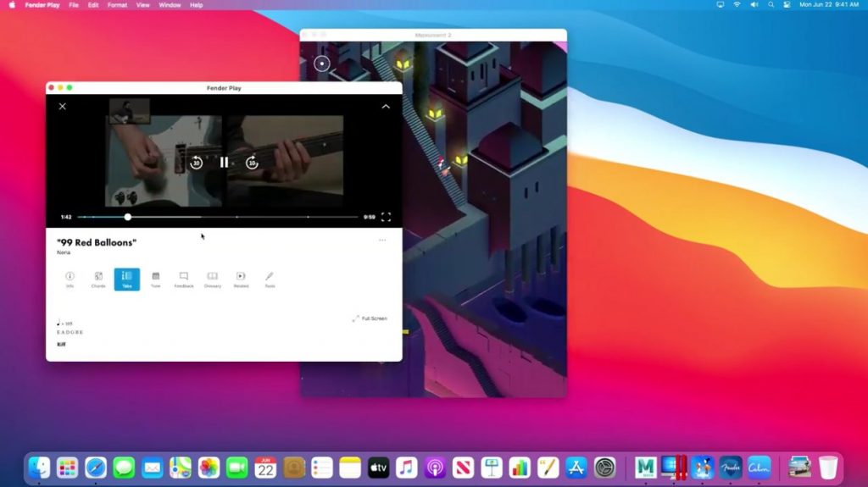Open FaceTime from the Dock
This screenshot has height=487, width=868.
237,468
